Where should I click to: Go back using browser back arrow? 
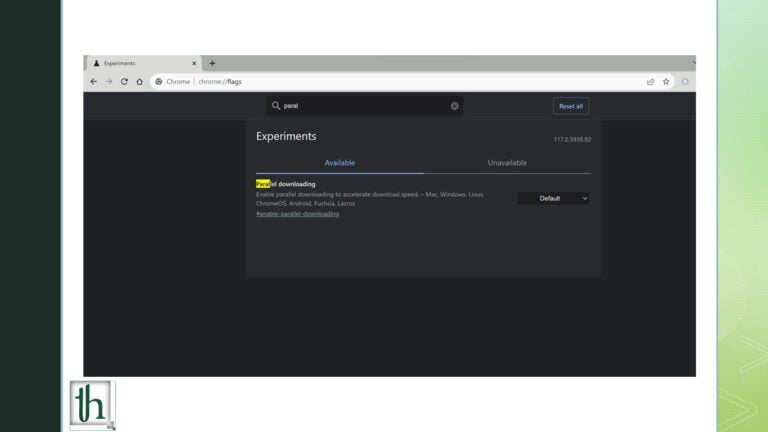pyautogui.click(x=94, y=82)
